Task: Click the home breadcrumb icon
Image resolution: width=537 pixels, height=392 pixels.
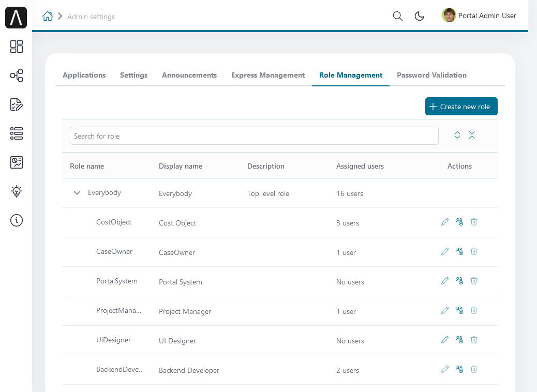Action: (48, 16)
